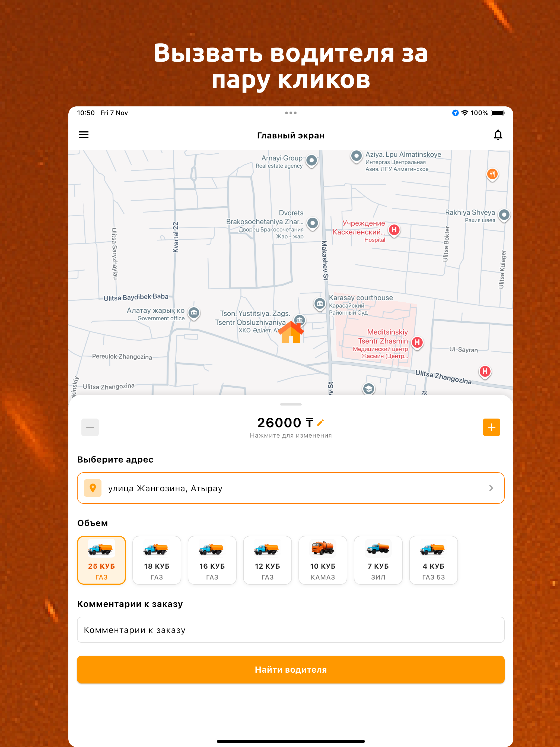Select the 25 КУБ ГАЗ truck
Image resolution: width=560 pixels, height=747 pixels.
(101, 560)
